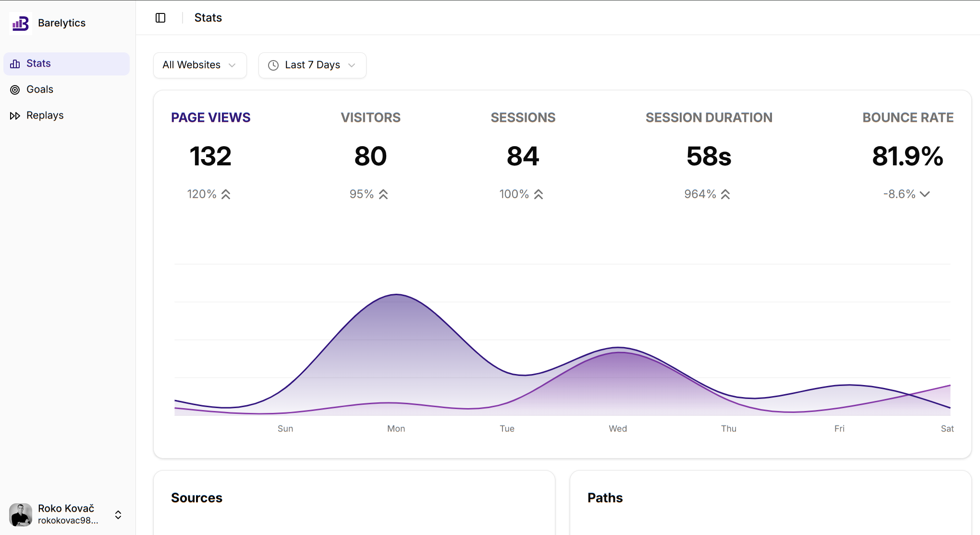
Task: Select the Visitors metric
Action: (x=370, y=118)
